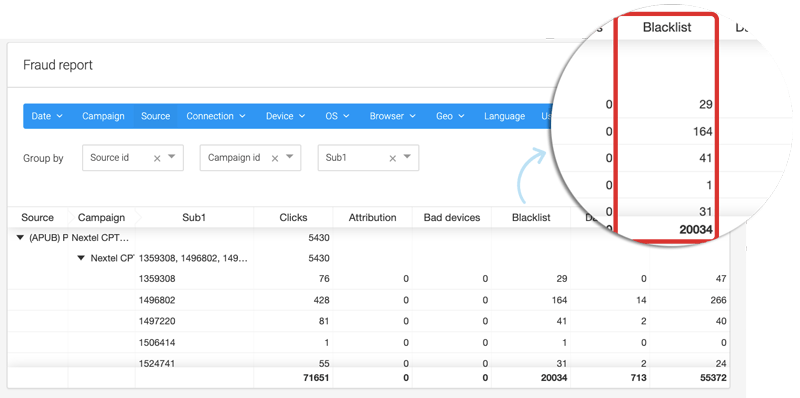
Task: Click the value 47 in 1359308 row
Action: tap(721, 279)
